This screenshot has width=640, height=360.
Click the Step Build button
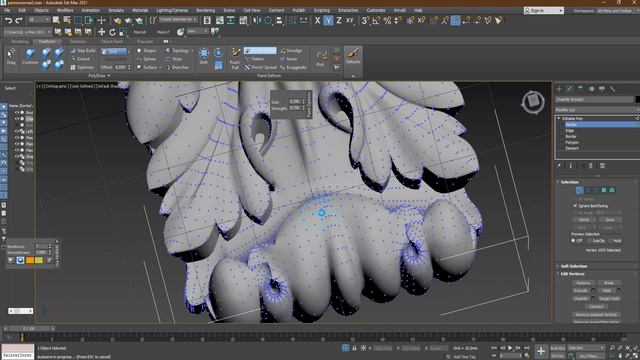83,51
